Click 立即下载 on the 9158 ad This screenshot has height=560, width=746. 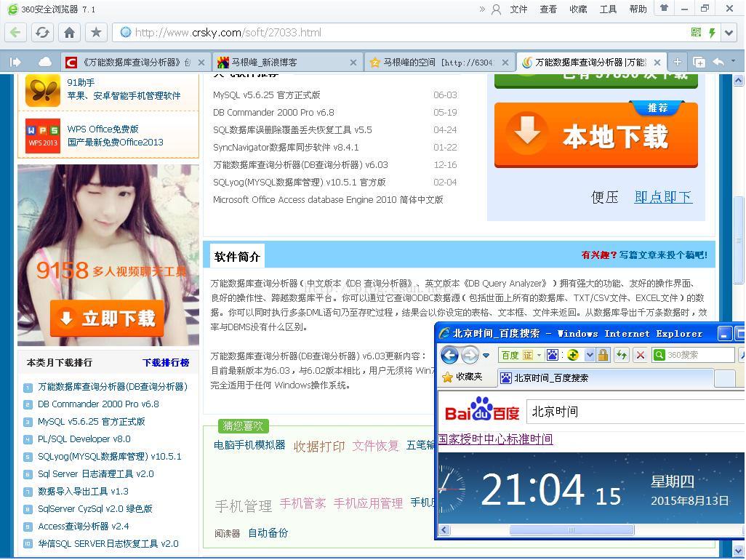(107, 319)
